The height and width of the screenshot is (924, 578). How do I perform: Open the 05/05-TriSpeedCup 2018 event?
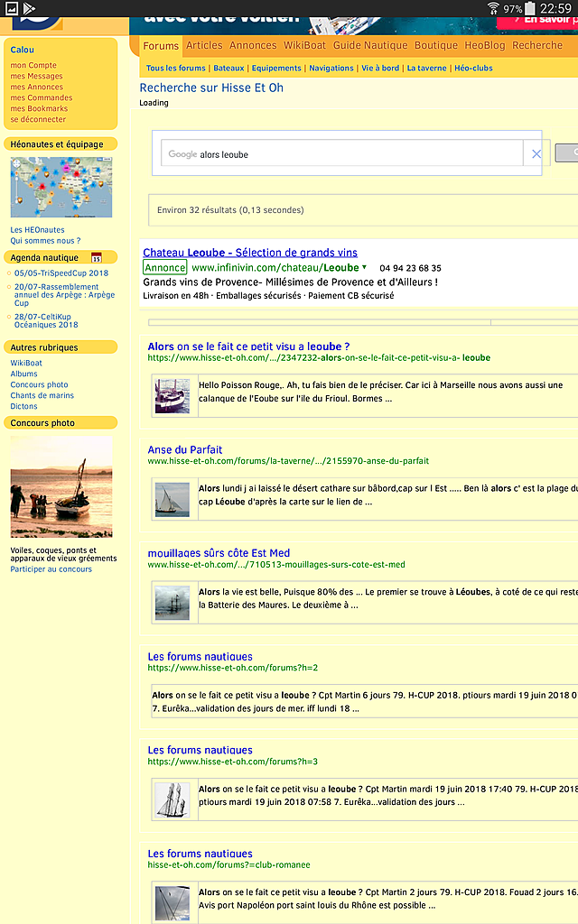point(61,273)
